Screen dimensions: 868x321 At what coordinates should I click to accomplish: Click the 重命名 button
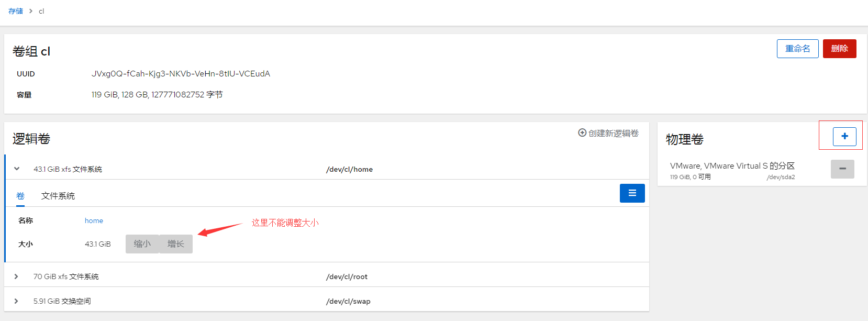click(x=797, y=49)
